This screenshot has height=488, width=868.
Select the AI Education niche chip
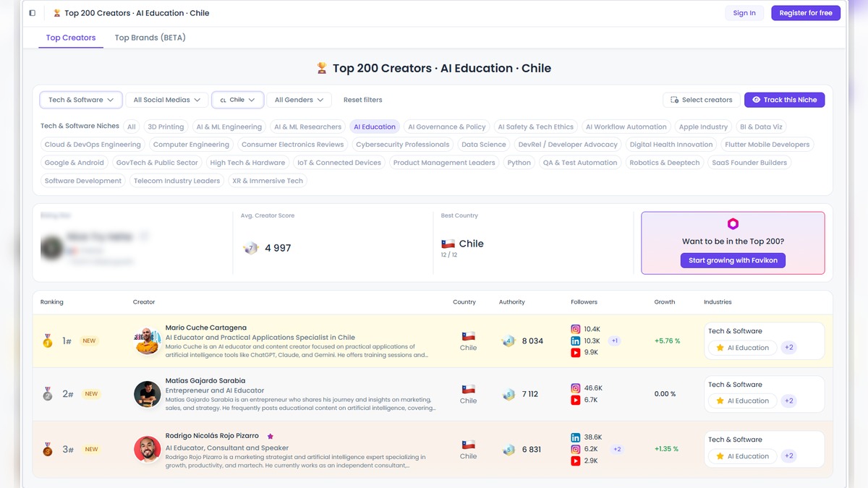coord(375,127)
